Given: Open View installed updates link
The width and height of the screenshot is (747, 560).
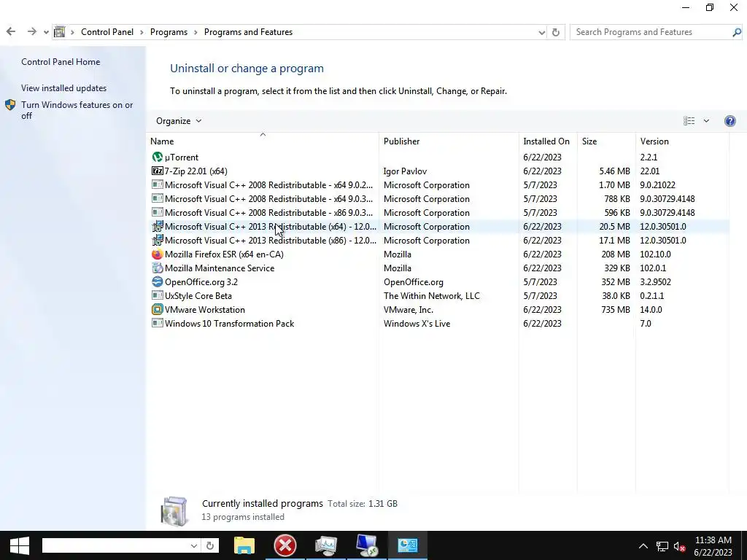Looking at the screenshot, I should [x=64, y=88].
